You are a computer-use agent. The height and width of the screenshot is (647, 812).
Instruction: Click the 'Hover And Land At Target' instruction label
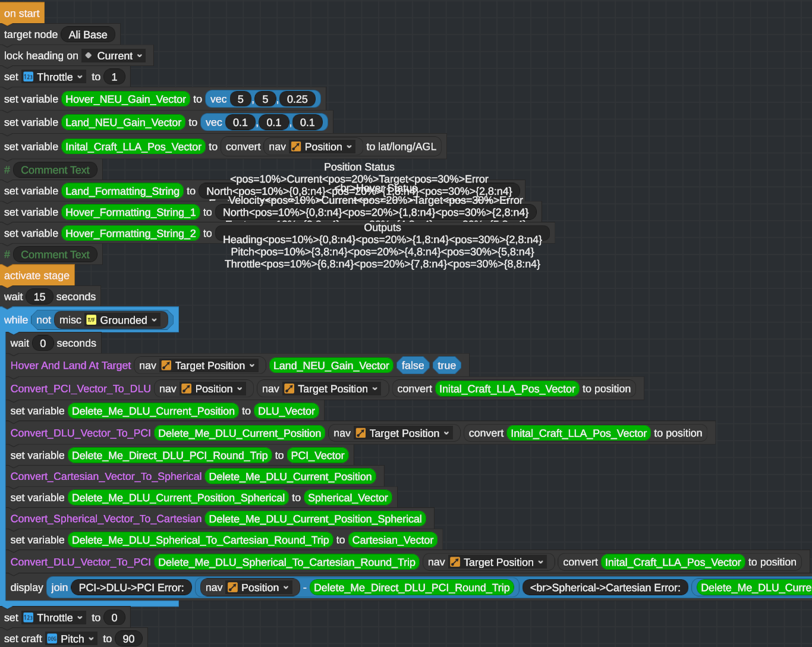pos(71,366)
